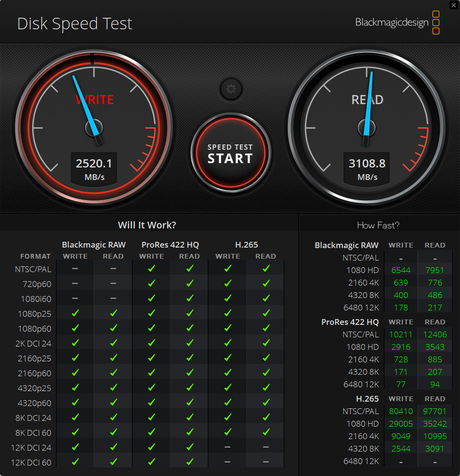Open settings with the gear icon
460x476 pixels.
[x=231, y=89]
